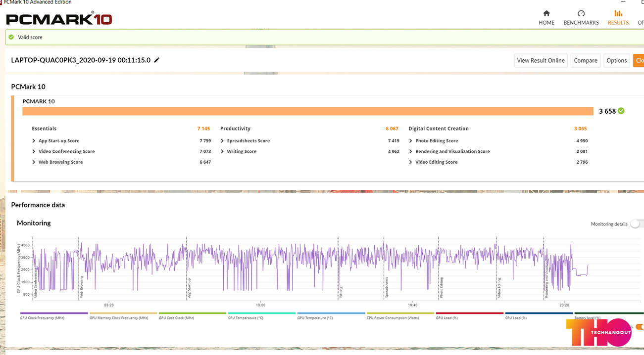The height and width of the screenshot is (355, 644).
Task: Click the Compare button
Action: coord(586,60)
